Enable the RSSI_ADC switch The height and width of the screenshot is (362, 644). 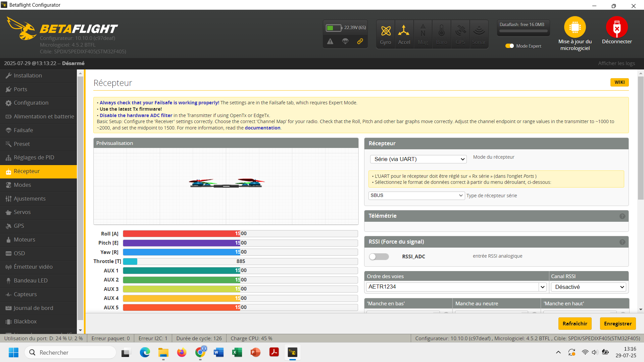(379, 257)
